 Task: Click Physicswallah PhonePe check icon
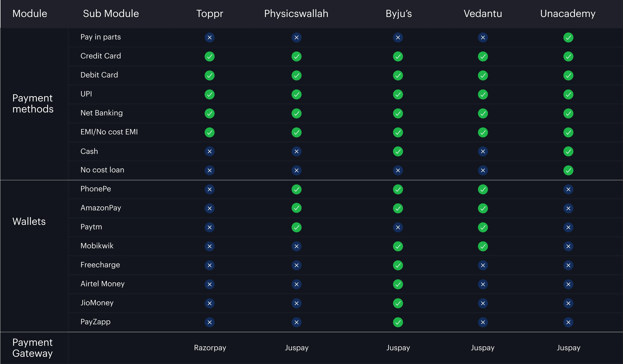coord(296,189)
